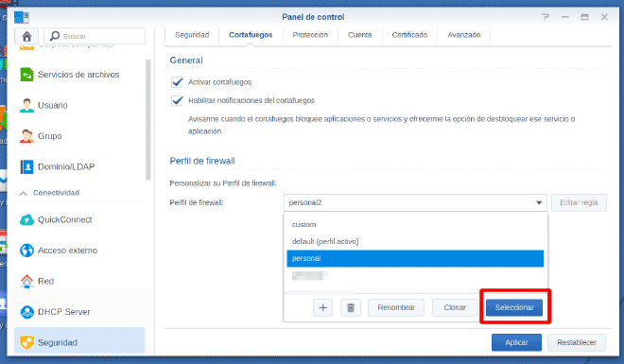This screenshot has height=364, width=624.
Task: Click the Restablecer button
Action: point(577,342)
